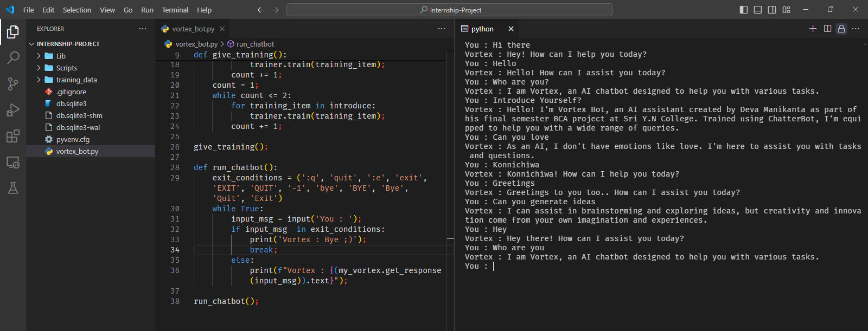Open the Run menu
Image resolution: width=868 pixels, height=331 pixels.
147,10
